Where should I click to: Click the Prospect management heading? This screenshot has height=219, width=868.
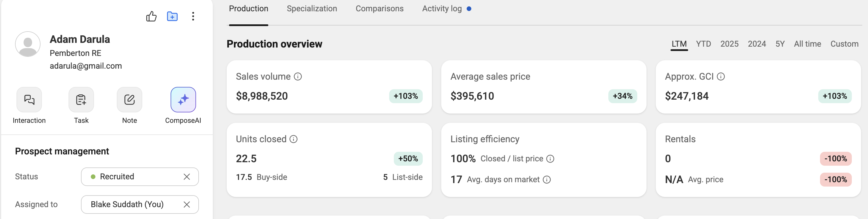click(x=62, y=151)
